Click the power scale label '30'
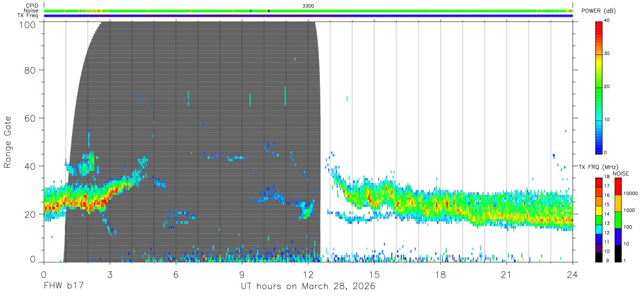 point(607,54)
